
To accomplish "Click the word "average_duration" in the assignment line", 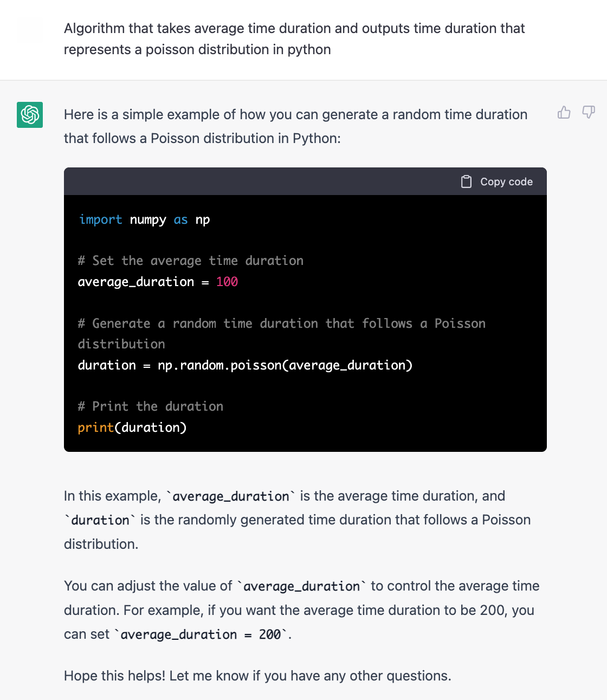I will pyautogui.click(x=135, y=282).
